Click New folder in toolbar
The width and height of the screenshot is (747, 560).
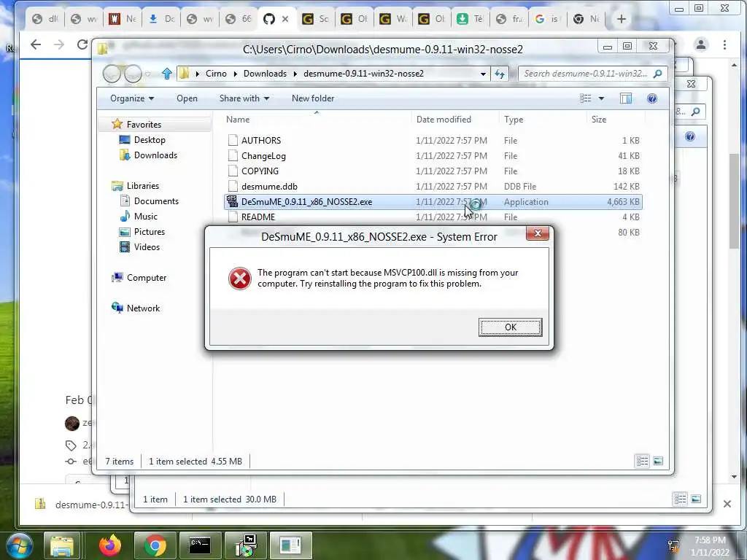coord(313,98)
